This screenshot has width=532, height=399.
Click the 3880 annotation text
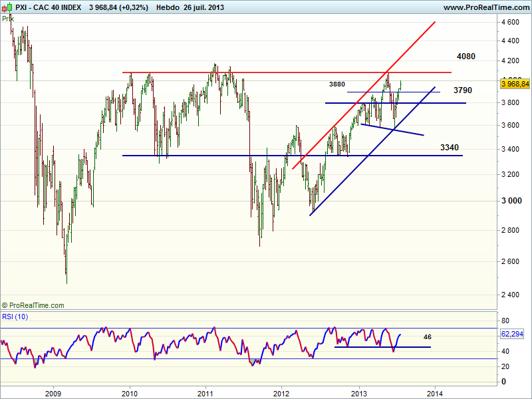337,84
